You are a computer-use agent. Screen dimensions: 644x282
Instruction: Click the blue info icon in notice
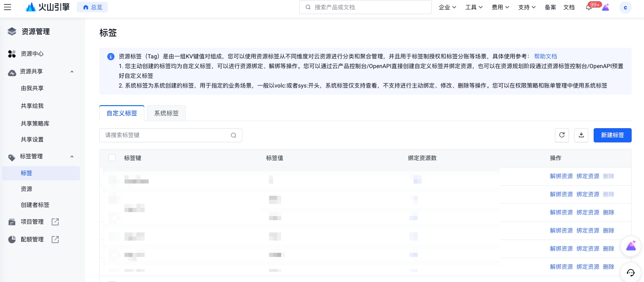[111, 57]
